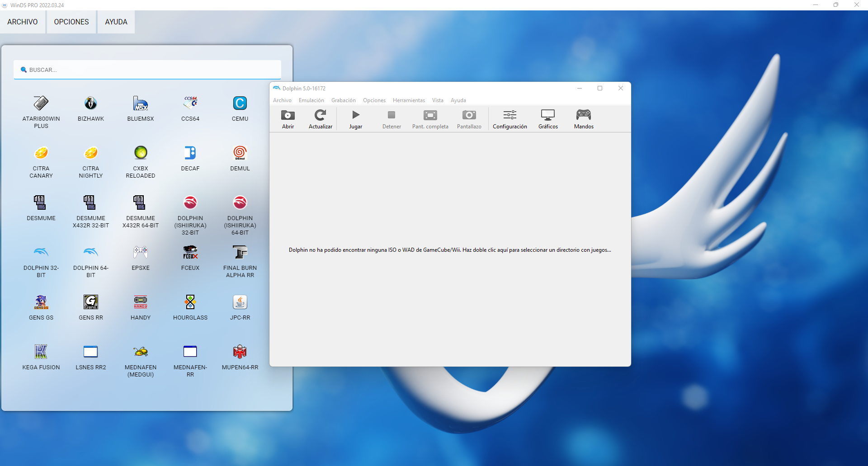Open Dolphin (Ishiiruka) 64-bit
Screen dimensions: 868x466
pos(240,215)
